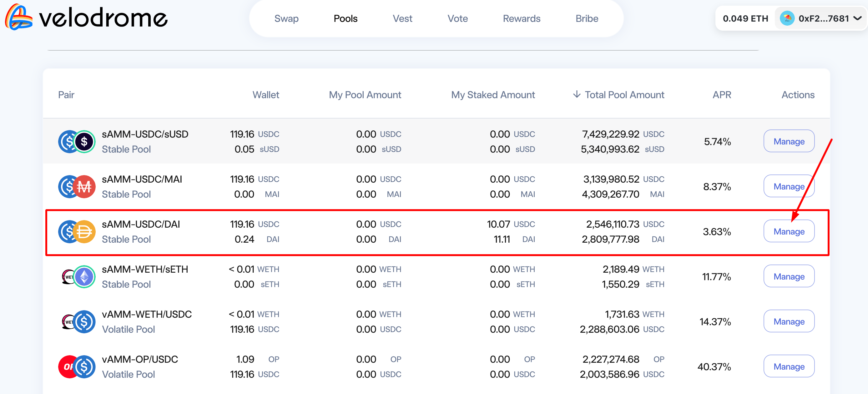868x394 pixels.
Task: Open the Rewards tab
Action: click(x=521, y=18)
